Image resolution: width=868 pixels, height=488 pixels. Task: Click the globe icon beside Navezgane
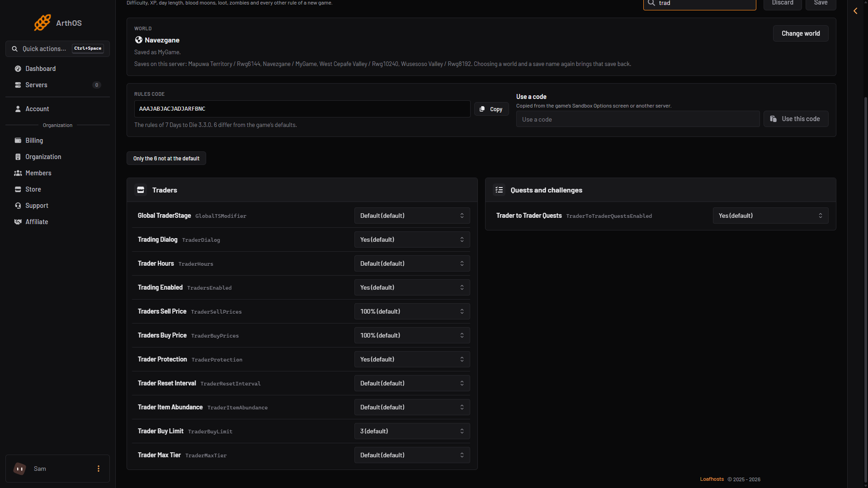point(139,40)
